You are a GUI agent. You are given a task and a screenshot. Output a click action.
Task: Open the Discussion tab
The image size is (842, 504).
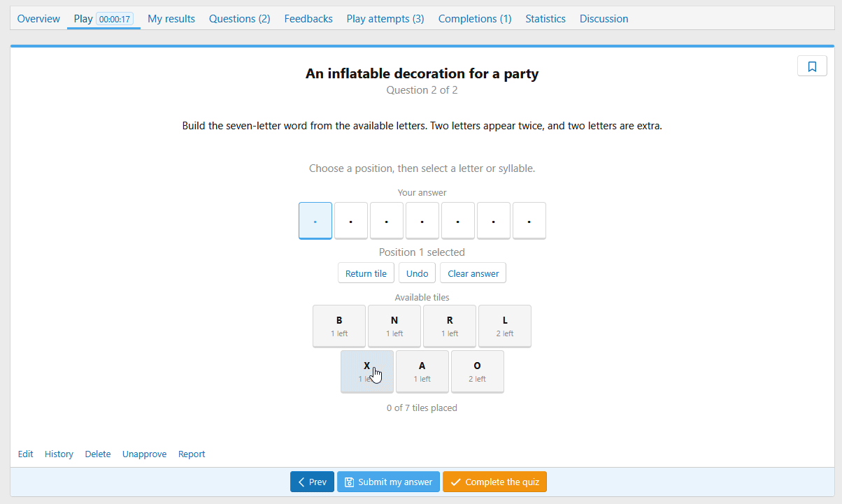(x=604, y=19)
